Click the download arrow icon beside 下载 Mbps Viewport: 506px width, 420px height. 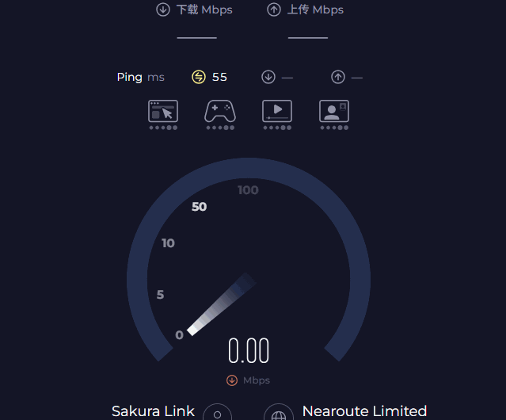tap(163, 10)
